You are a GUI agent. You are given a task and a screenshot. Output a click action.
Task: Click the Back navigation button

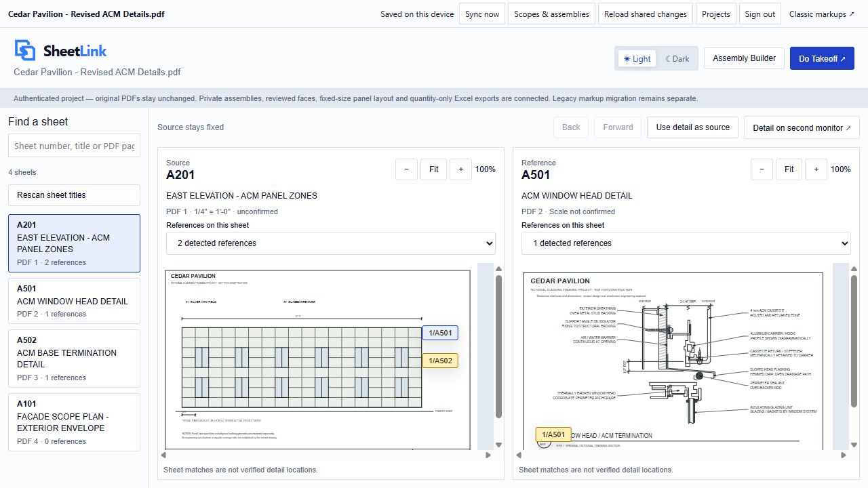click(571, 127)
